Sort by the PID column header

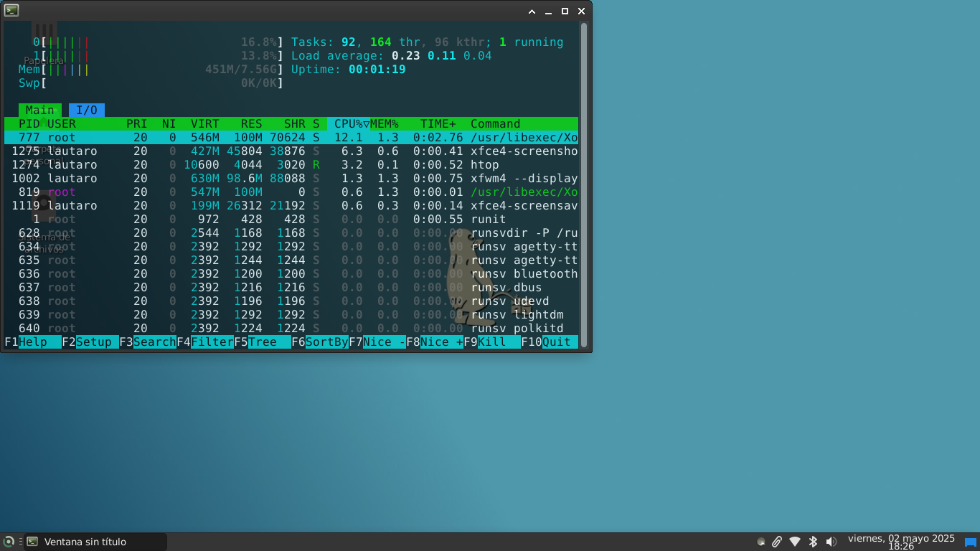29,123
